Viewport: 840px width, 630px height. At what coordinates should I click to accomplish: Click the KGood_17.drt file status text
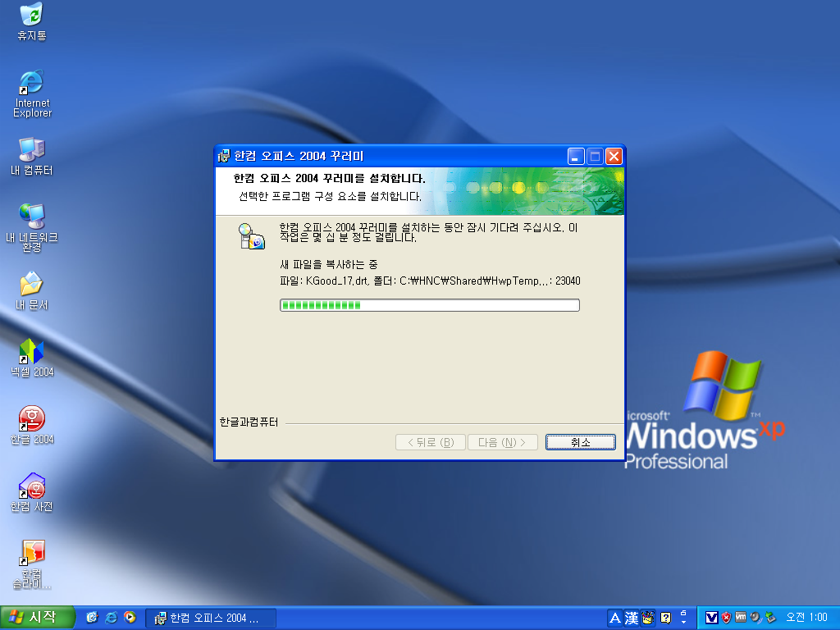[430, 281]
